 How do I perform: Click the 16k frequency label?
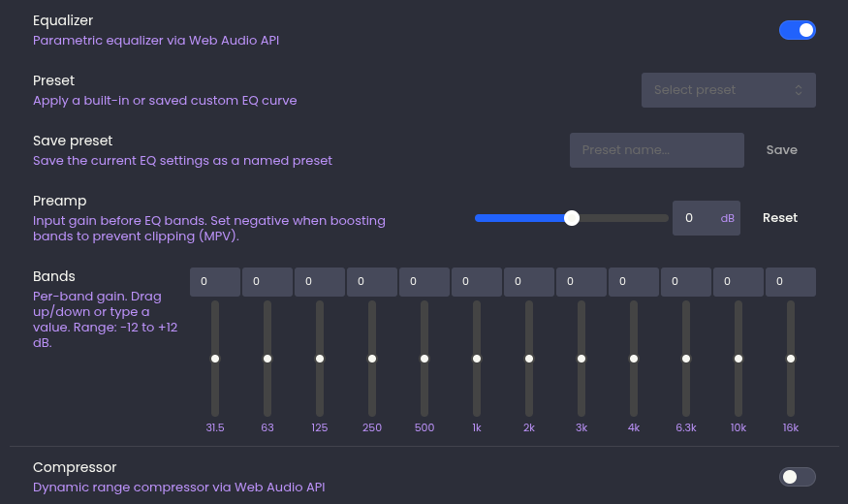[791, 427]
